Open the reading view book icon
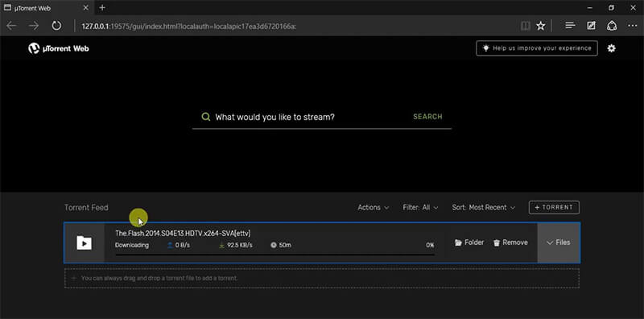Screen dimensions: 644x319 click(x=526, y=26)
